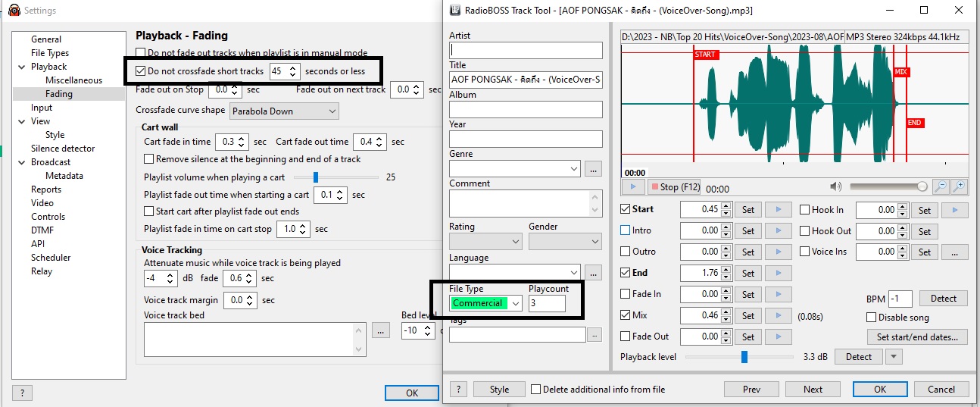This screenshot has height=407, width=980.
Task: Play from the Mix marker position
Action: point(778,315)
